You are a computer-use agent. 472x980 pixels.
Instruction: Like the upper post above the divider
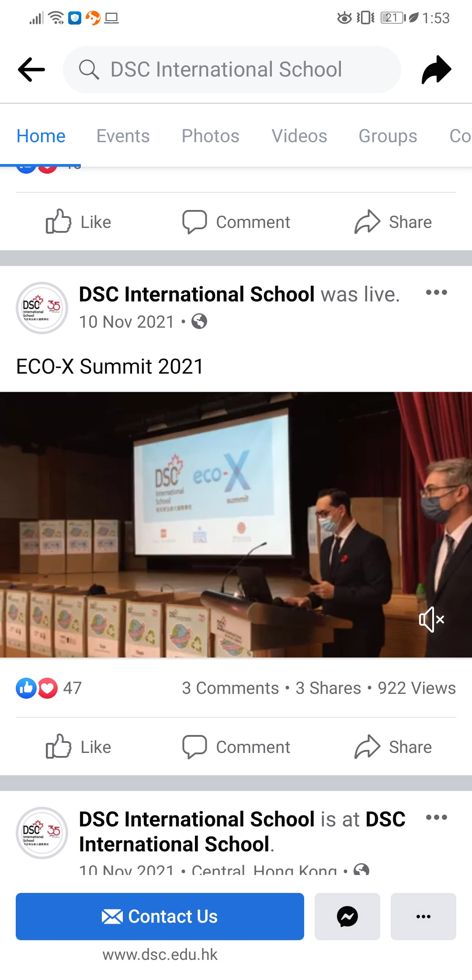coord(78,222)
